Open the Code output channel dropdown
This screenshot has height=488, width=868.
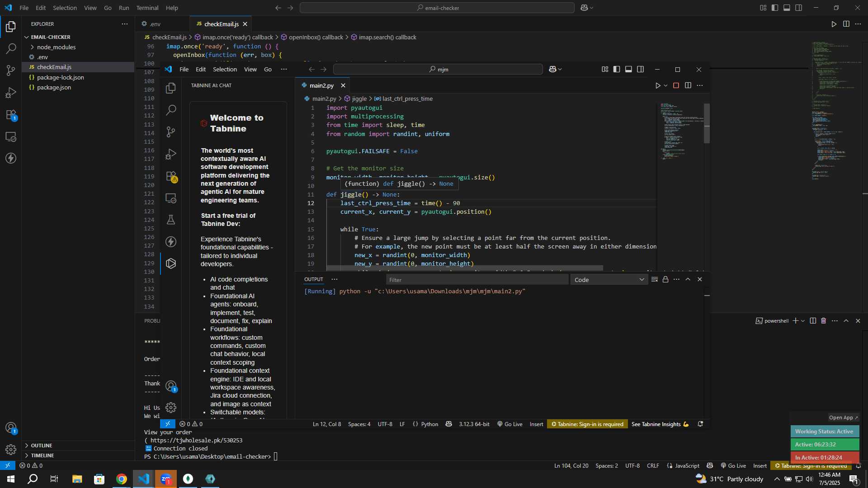609,280
